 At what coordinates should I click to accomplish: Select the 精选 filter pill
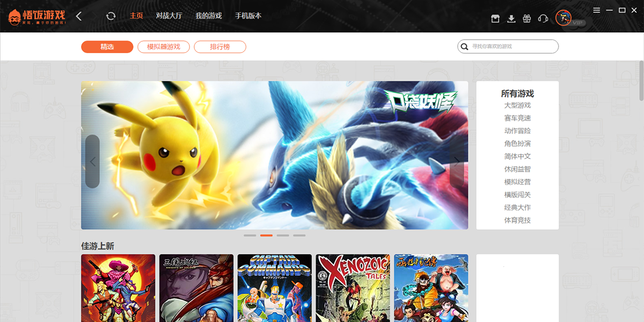(x=107, y=47)
